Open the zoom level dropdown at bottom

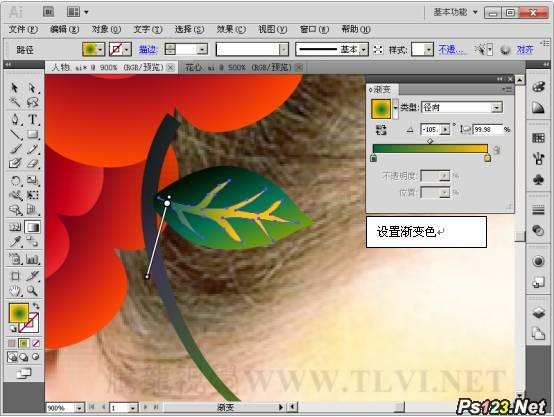point(79,408)
